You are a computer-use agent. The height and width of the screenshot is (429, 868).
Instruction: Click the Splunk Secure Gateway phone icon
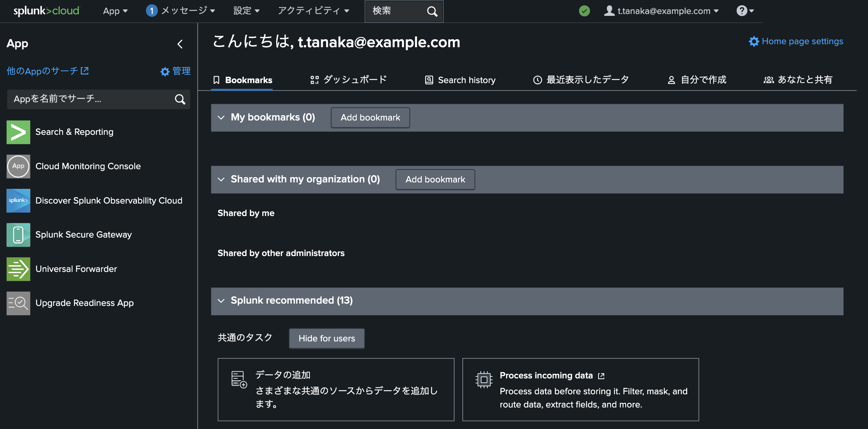18,235
